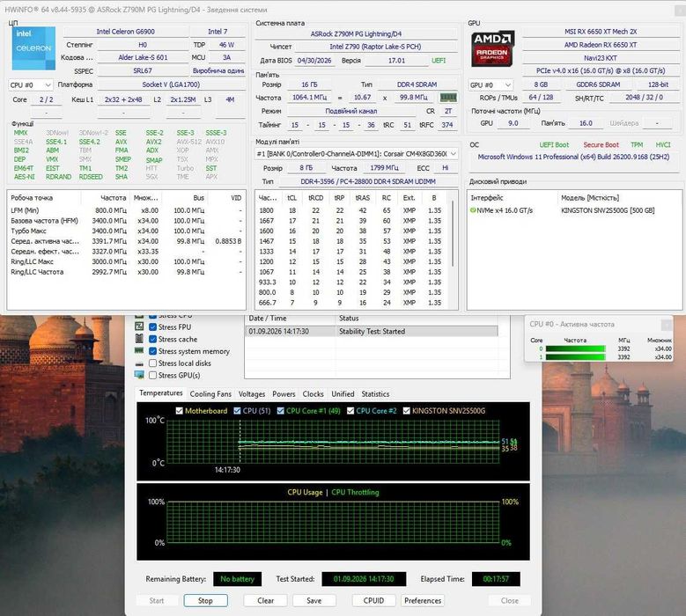686x616 pixels.
Task: Open the CPU #0 selector dropdown
Action: coord(31,84)
